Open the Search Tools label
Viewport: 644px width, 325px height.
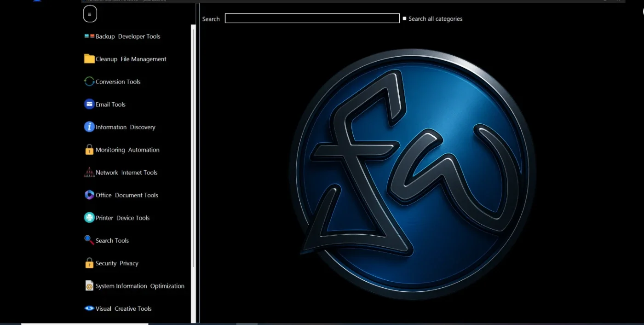coord(112,241)
